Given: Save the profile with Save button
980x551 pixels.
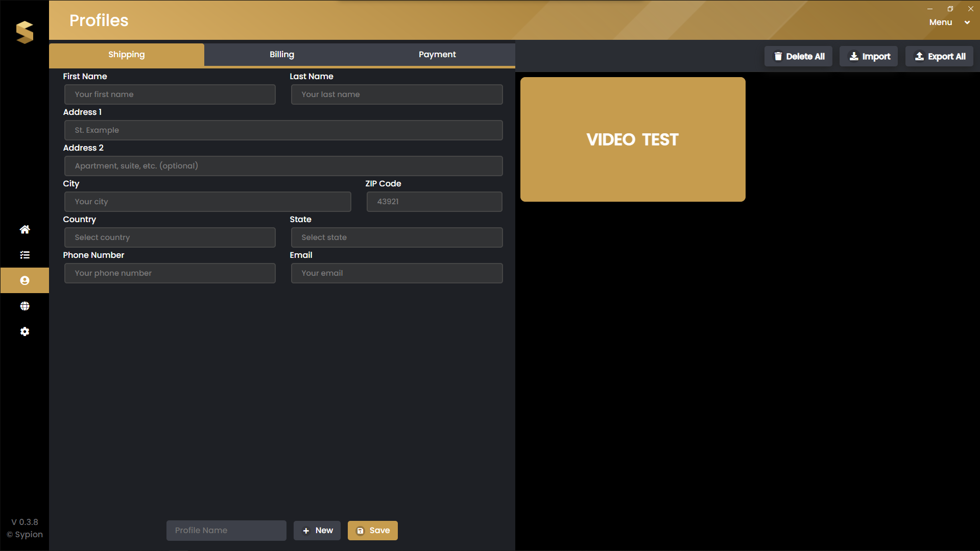Looking at the screenshot, I should pos(373,530).
